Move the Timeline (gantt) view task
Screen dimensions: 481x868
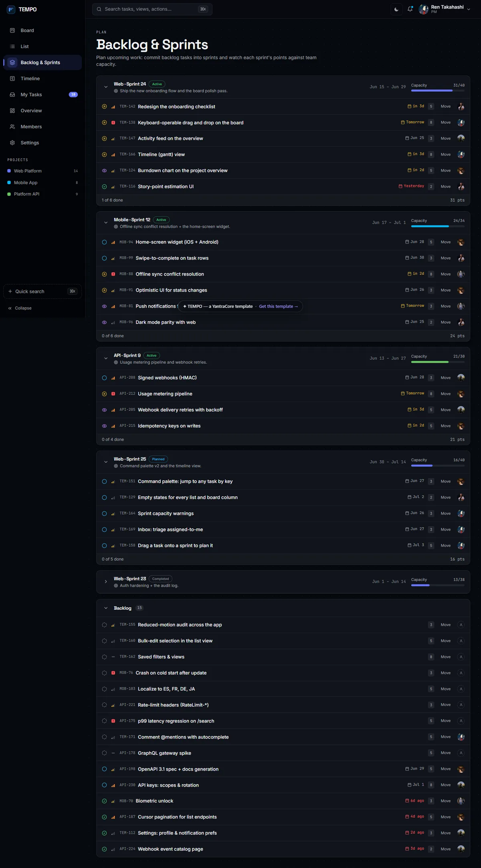point(446,154)
